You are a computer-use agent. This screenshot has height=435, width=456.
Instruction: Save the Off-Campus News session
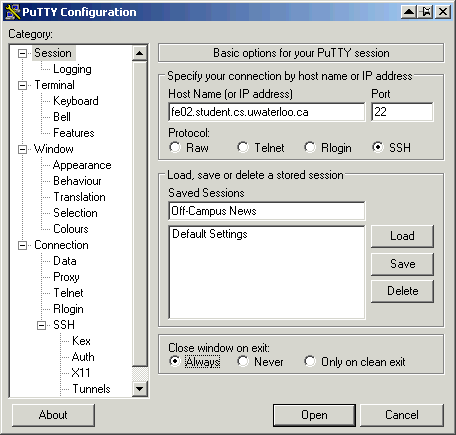coord(402,264)
